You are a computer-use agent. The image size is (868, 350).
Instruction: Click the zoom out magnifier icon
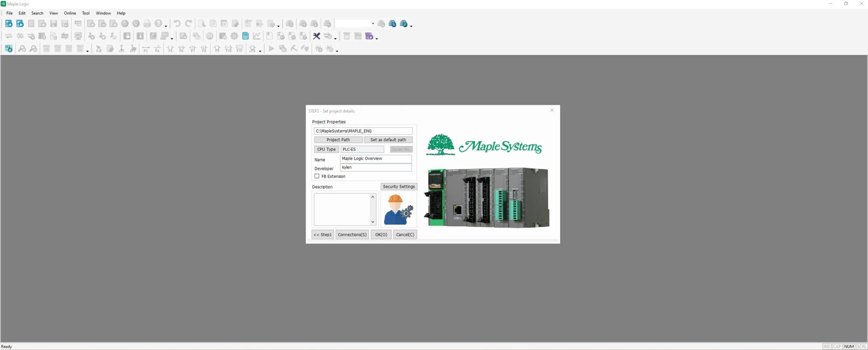33,49
